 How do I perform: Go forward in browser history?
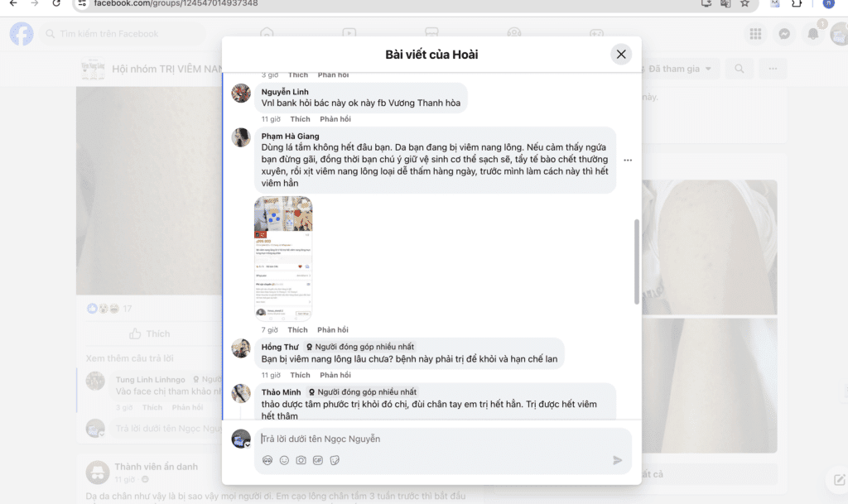click(x=35, y=4)
